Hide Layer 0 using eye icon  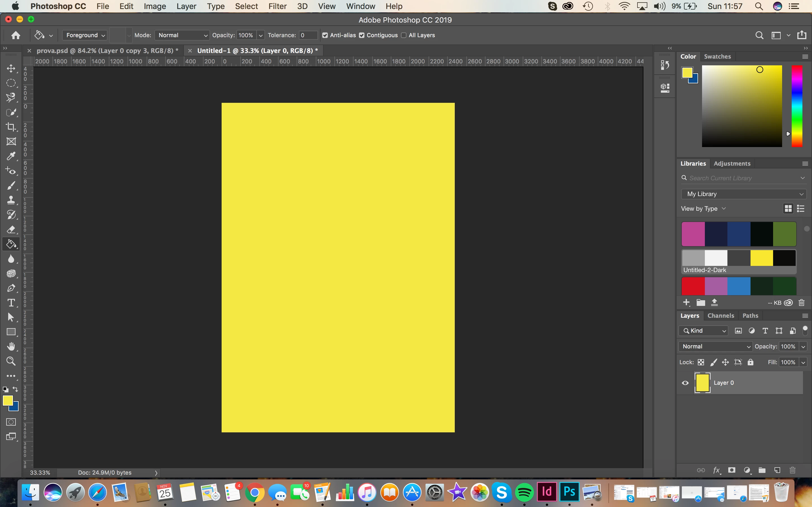[x=685, y=383]
